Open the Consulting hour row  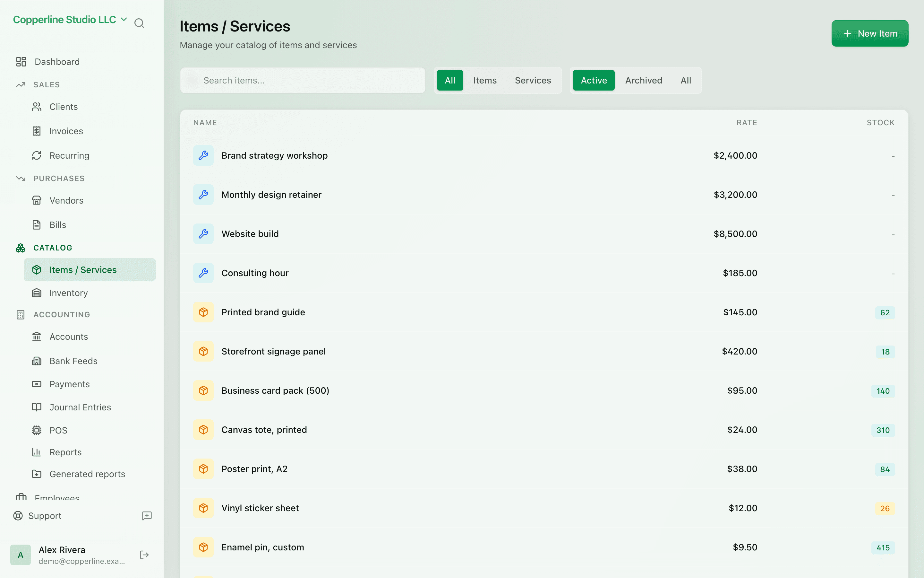pyautogui.click(x=544, y=273)
